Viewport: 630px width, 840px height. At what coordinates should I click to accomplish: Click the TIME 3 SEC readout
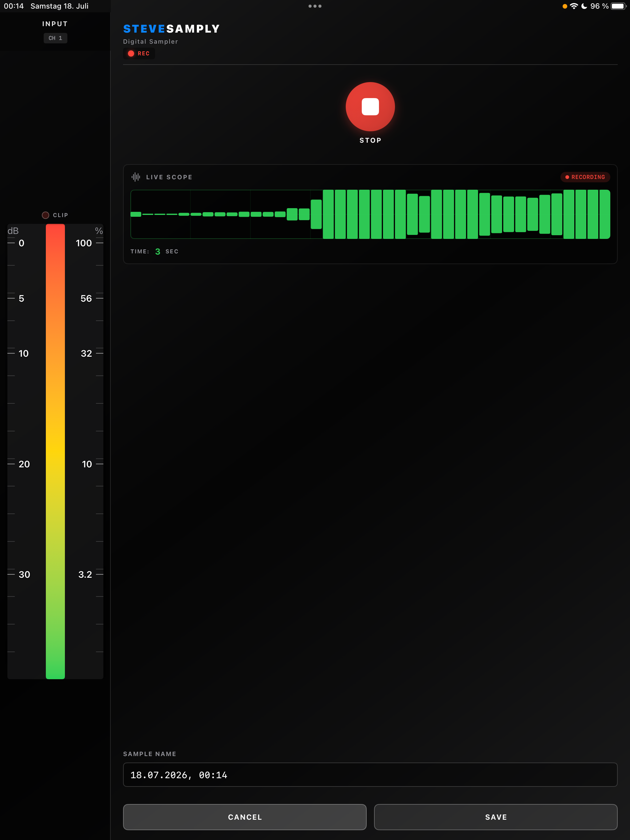pos(154,252)
